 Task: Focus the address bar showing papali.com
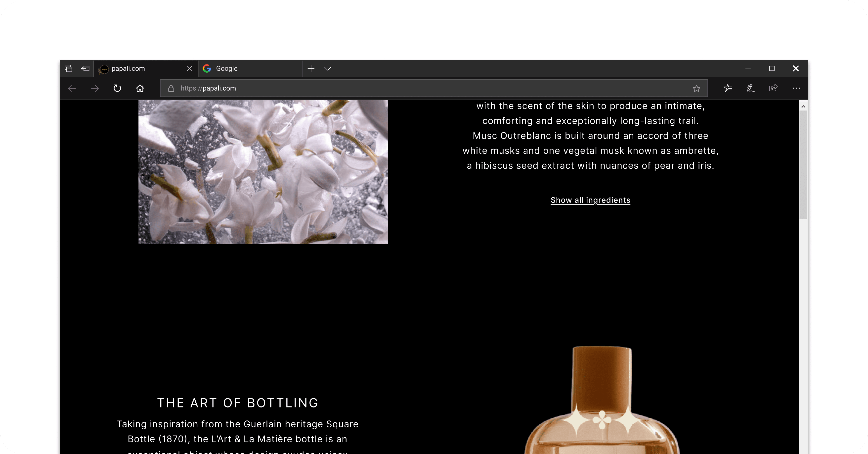click(434, 88)
